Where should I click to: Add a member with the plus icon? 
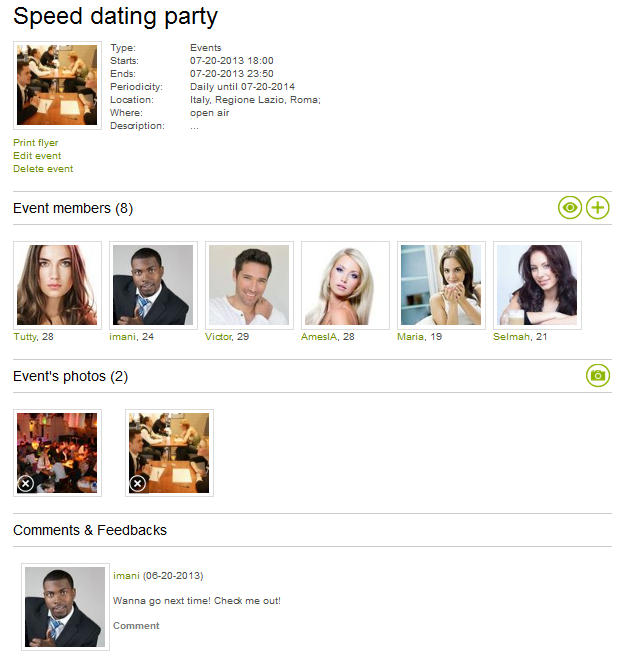[598, 208]
